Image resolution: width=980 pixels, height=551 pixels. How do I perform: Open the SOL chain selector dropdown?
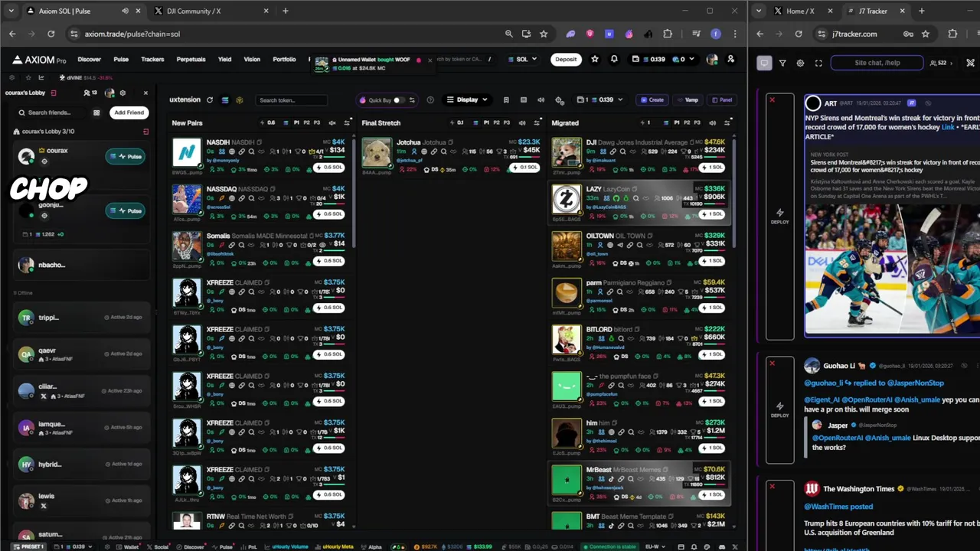[521, 59]
